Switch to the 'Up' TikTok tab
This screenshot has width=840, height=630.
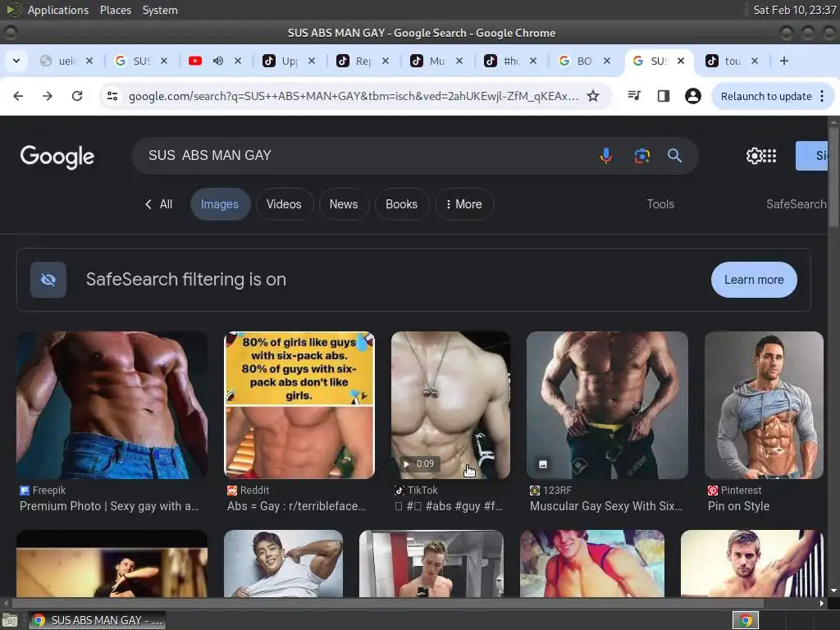(x=290, y=61)
